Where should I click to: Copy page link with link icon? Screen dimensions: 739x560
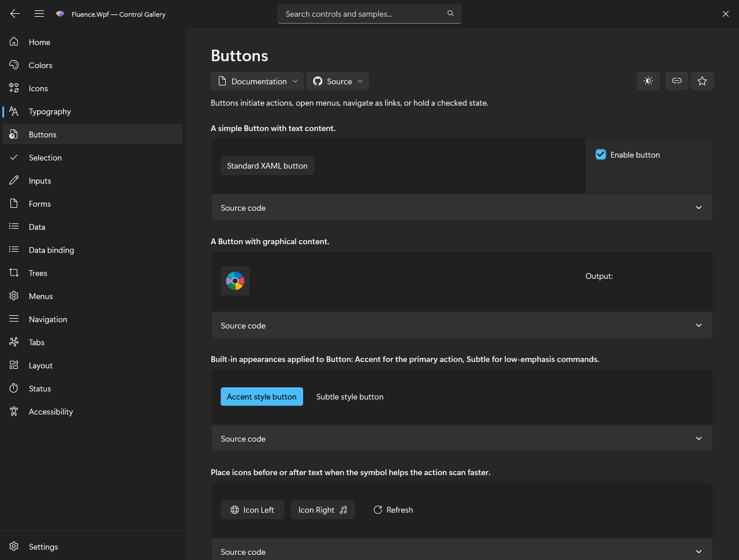[677, 81]
